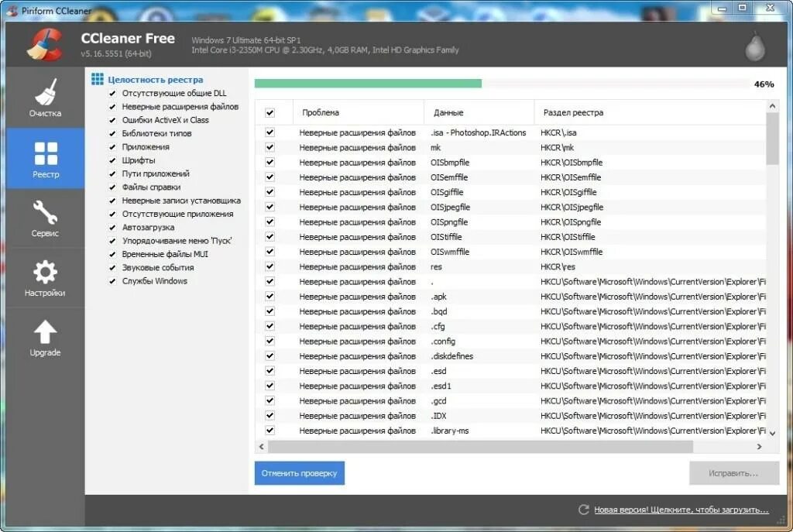Select the .diskdefines data cell

tap(451, 356)
